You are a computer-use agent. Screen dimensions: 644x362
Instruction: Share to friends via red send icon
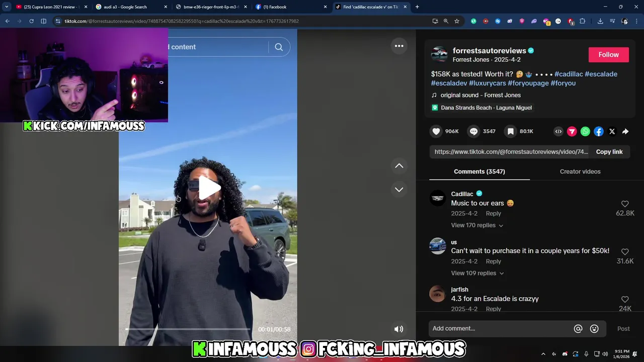point(572,131)
